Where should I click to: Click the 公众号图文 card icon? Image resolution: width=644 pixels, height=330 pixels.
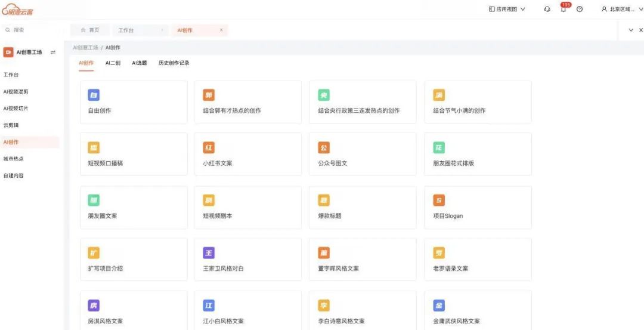click(324, 148)
